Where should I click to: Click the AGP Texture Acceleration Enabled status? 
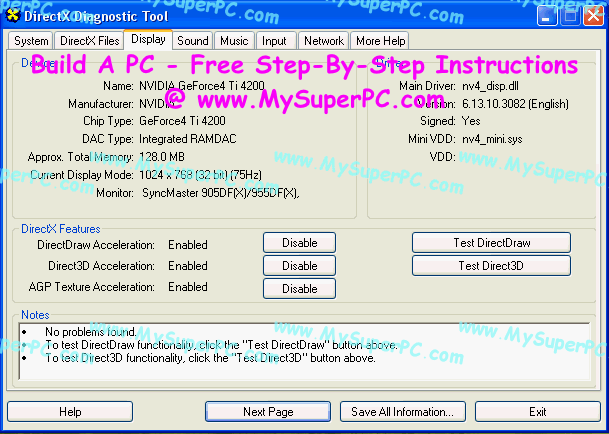click(188, 287)
